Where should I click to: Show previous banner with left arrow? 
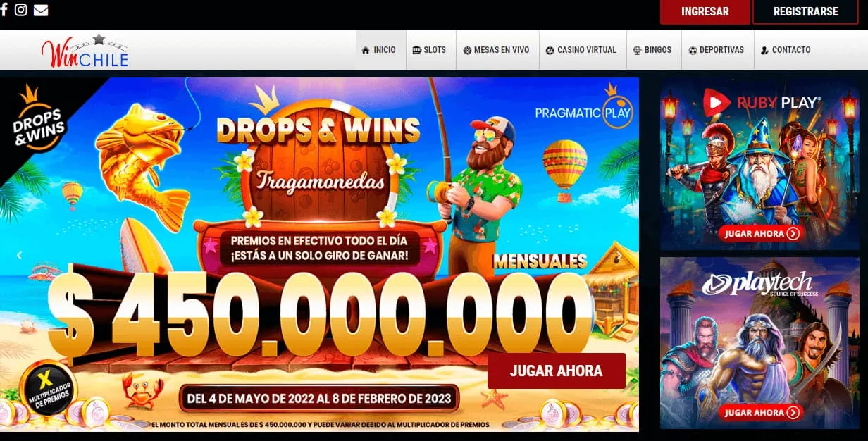pyautogui.click(x=19, y=255)
